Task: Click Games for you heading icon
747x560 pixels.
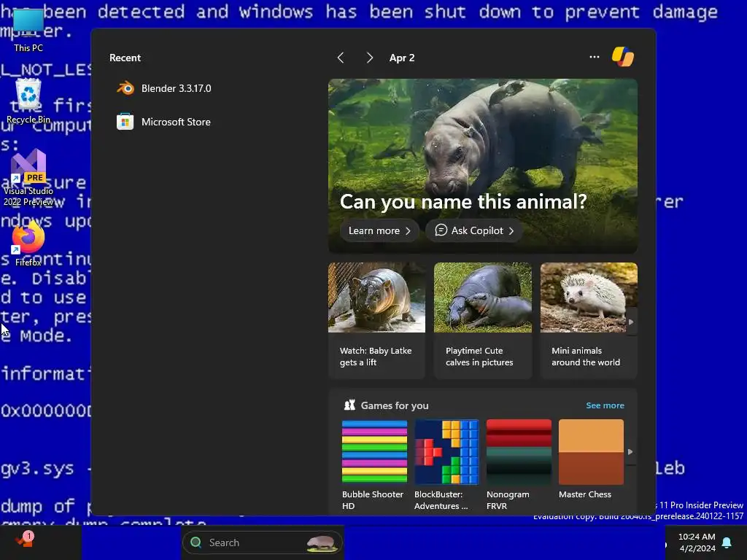Action: pos(349,405)
